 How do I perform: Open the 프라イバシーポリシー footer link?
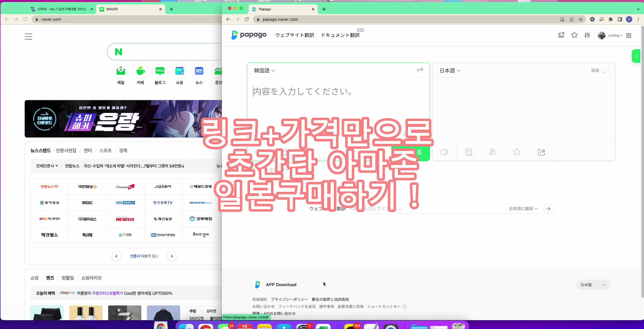[x=289, y=299]
